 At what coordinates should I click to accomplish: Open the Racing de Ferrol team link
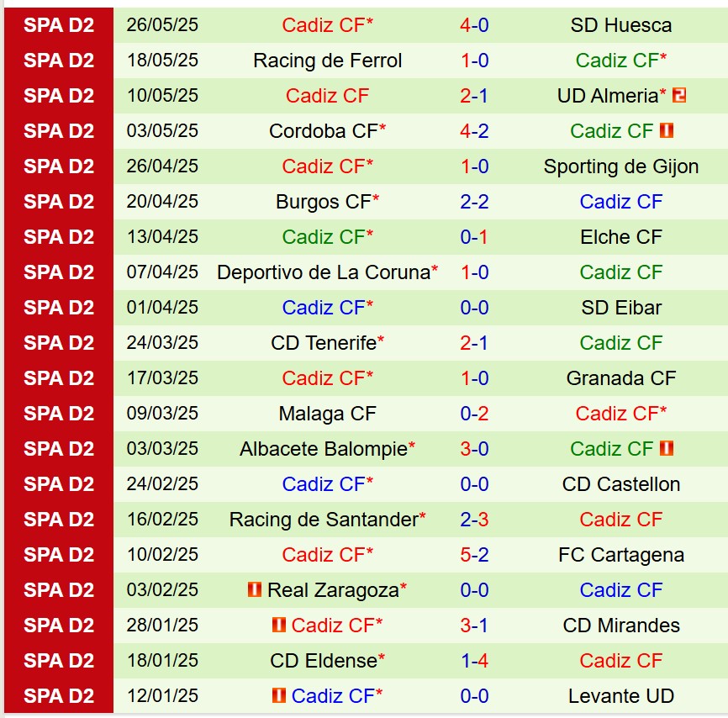click(x=327, y=61)
